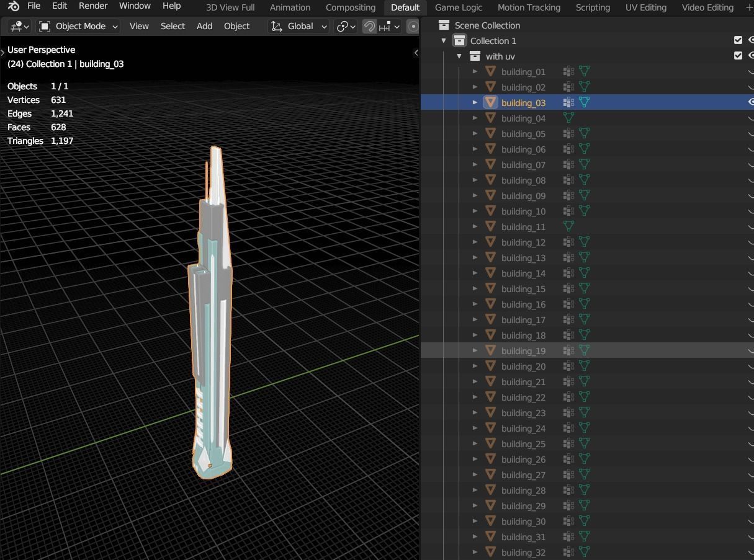Open the pivot point dropdown
The height and width of the screenshot is (560, 754).
click(346, 26)
